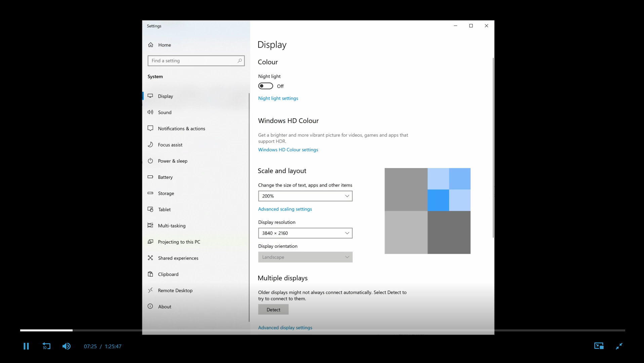Maximize the Settings window
This screenshot has width=644, height=363.
coord(471,26)
